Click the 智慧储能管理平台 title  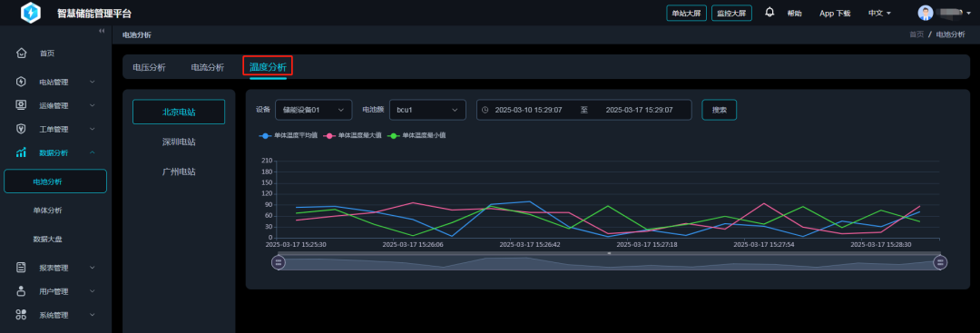pos(94,14)
